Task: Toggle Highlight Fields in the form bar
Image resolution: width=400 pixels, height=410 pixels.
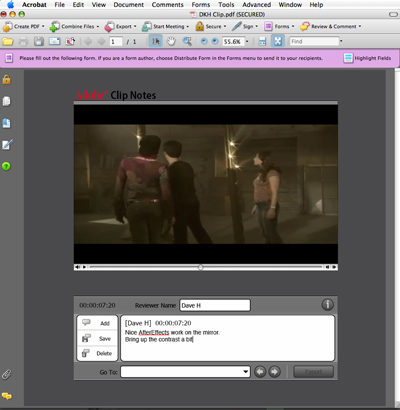Action: [x=367, y=58]
